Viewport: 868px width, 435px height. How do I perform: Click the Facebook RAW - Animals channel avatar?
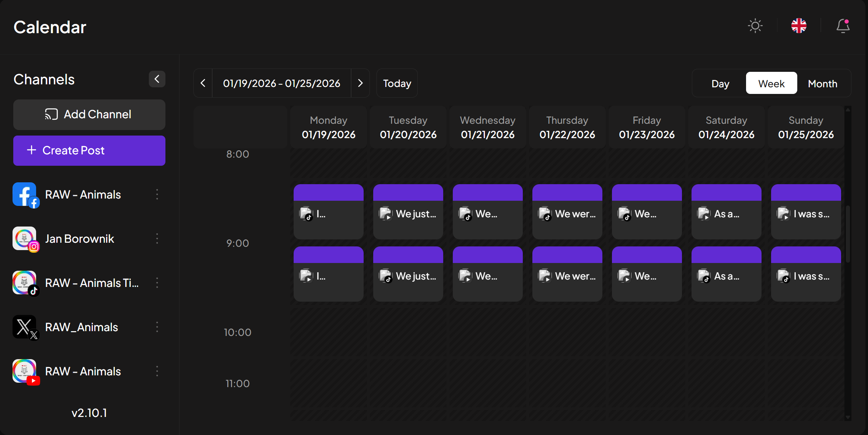(26, 195)
